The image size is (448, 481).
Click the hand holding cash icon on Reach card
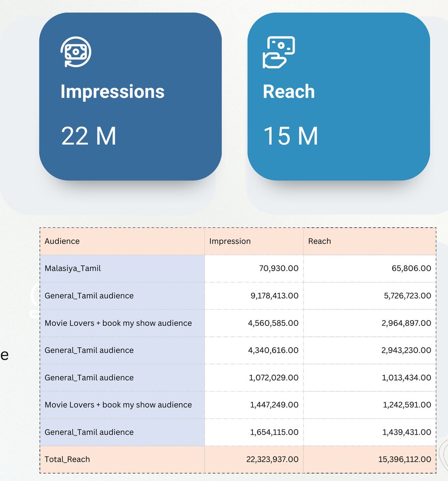(x=279, y=52)
